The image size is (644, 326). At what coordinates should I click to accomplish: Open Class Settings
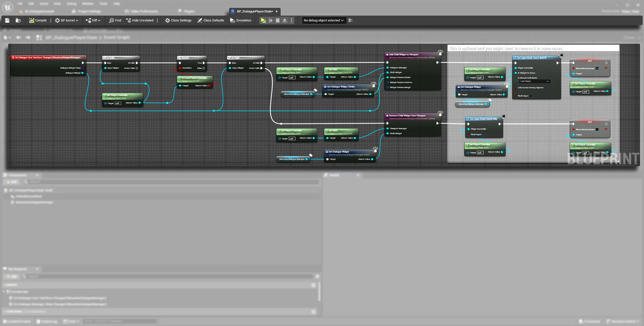178,20
